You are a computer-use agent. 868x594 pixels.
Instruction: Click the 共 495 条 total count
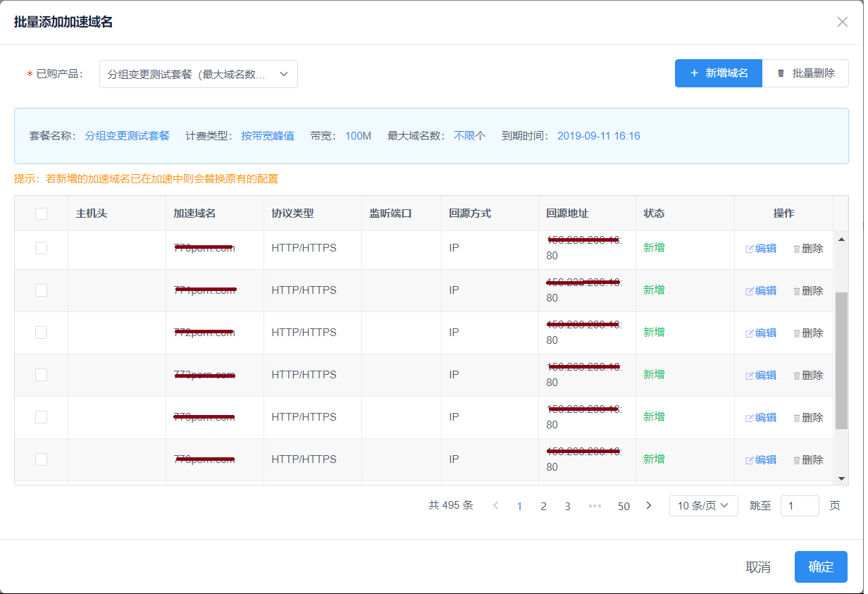tap(451, 506)
